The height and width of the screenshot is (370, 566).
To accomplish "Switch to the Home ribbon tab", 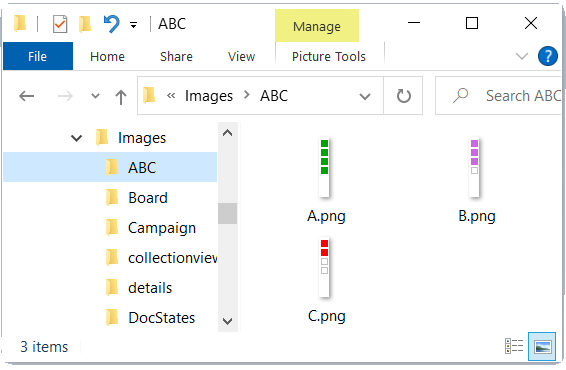I will coord(107,57).
